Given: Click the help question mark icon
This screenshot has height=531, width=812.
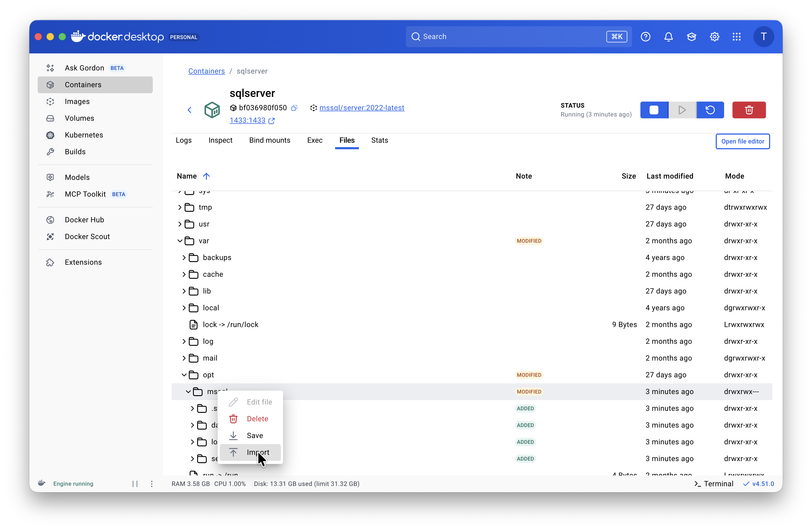Looking at the screenshot, I should pyautogui.click(x=645, y=37).
